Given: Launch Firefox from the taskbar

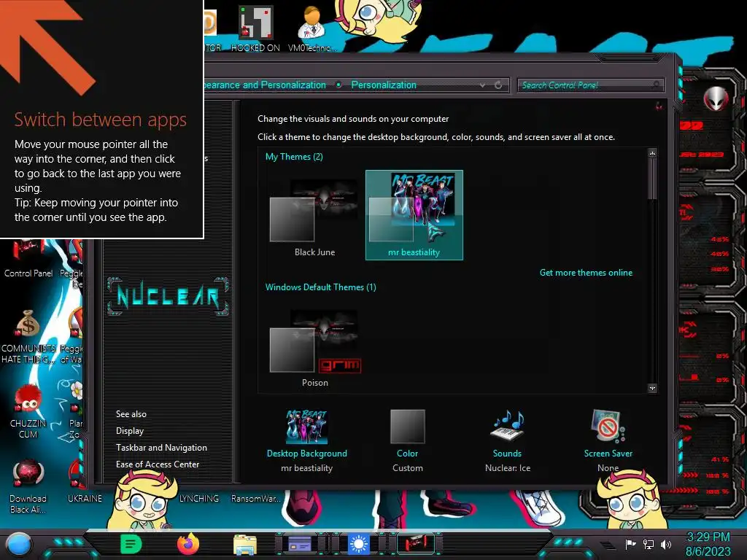Looking at the screenshot, I should click(188, 544).
